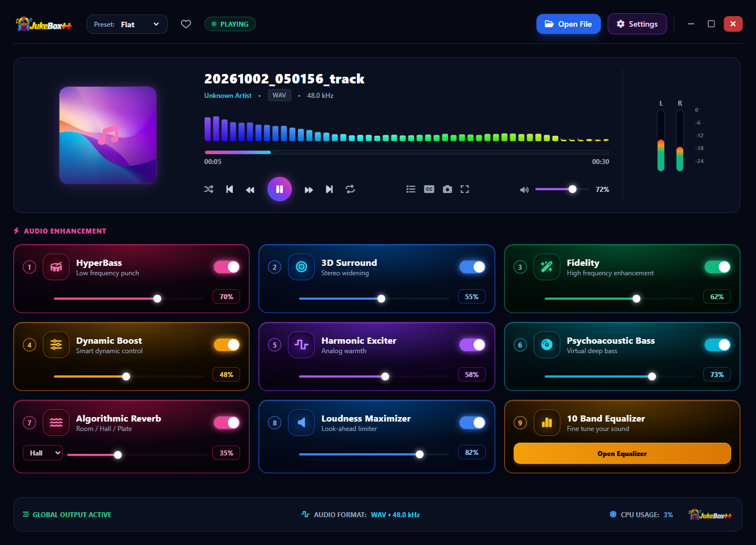Click the Loudness Maximizer speaker icon

(301, 423)
